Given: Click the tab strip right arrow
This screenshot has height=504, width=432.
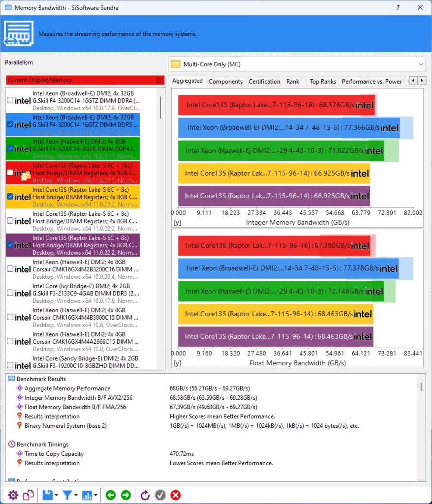Looking at the screenshot, I should coord(422,81).
